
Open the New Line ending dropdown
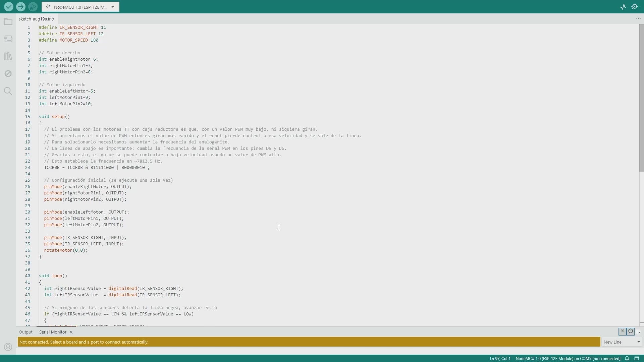pos(622,342)
